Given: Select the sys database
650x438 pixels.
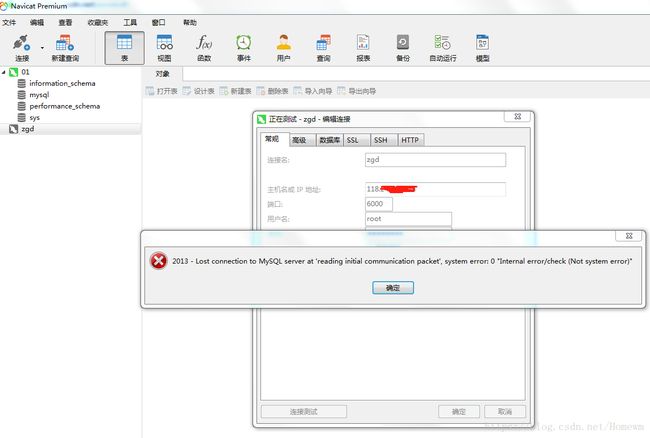Looking at the screenshot, I should click(x=34, y=118).
